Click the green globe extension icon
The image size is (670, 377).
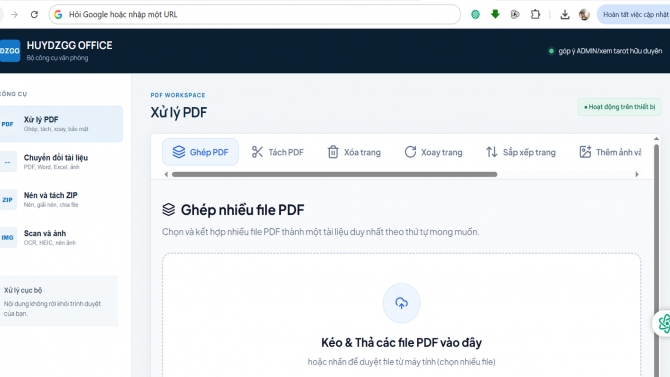point(475,15)
